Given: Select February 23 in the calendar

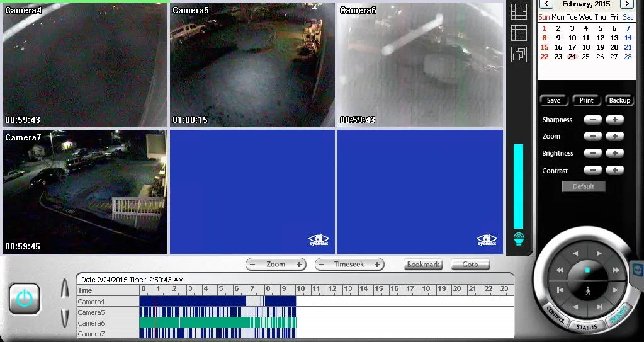Looking at the screenshot, I should click(558, 57).
